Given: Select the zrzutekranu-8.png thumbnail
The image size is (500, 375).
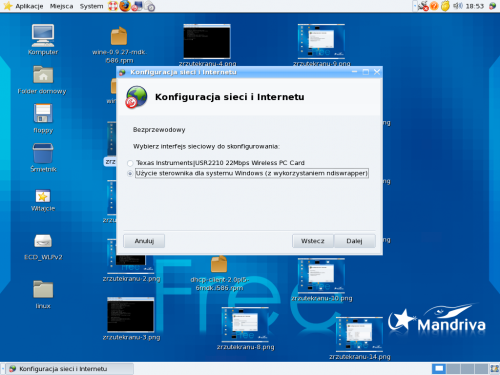Looking at the screenshot, I should click(245, 325).
